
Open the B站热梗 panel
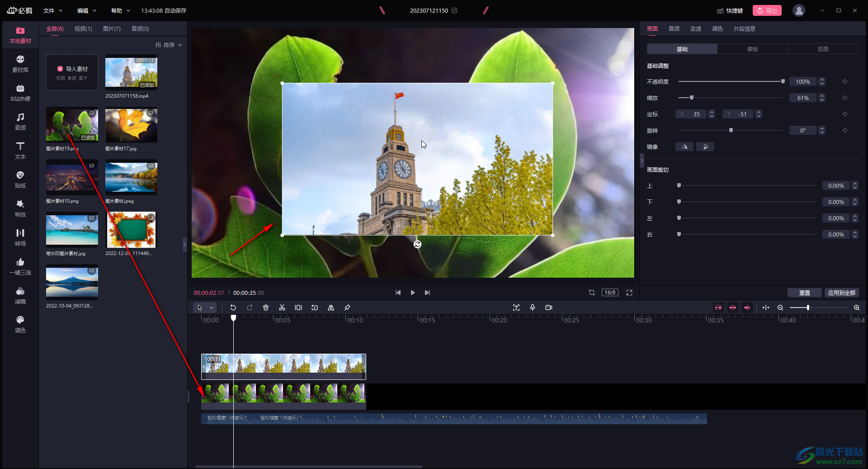[20, 93]
